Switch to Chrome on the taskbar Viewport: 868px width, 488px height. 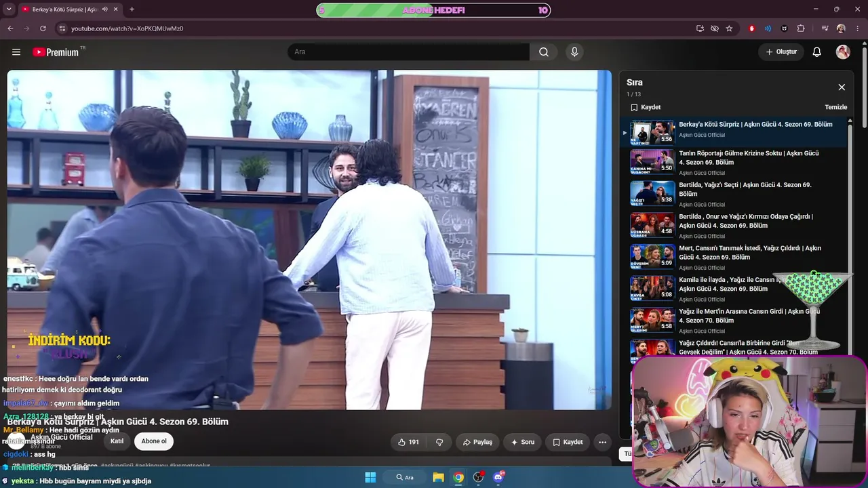pyautogui.click(x=458, y=477)
